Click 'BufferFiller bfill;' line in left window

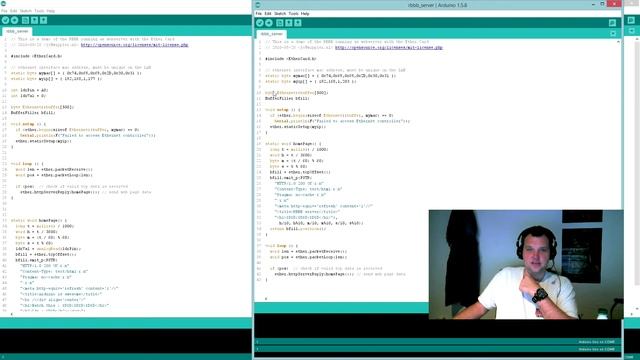tap(33, 113)
